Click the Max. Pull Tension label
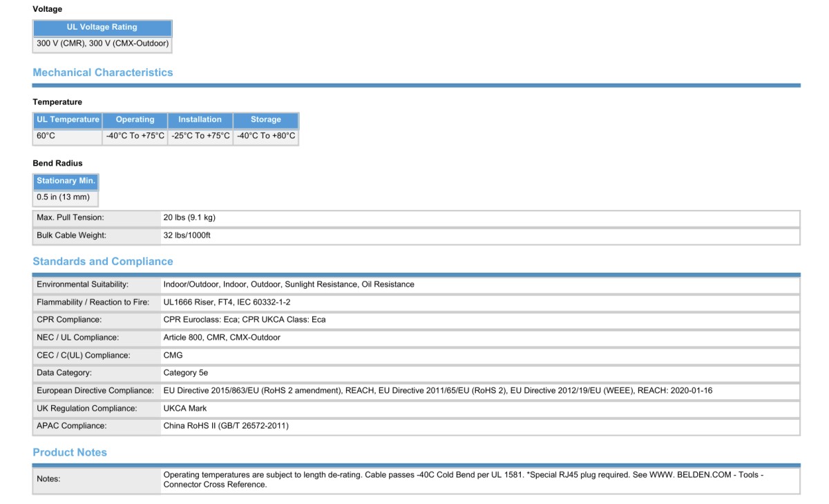The image size is (829, 504). [x=70, y=217]
